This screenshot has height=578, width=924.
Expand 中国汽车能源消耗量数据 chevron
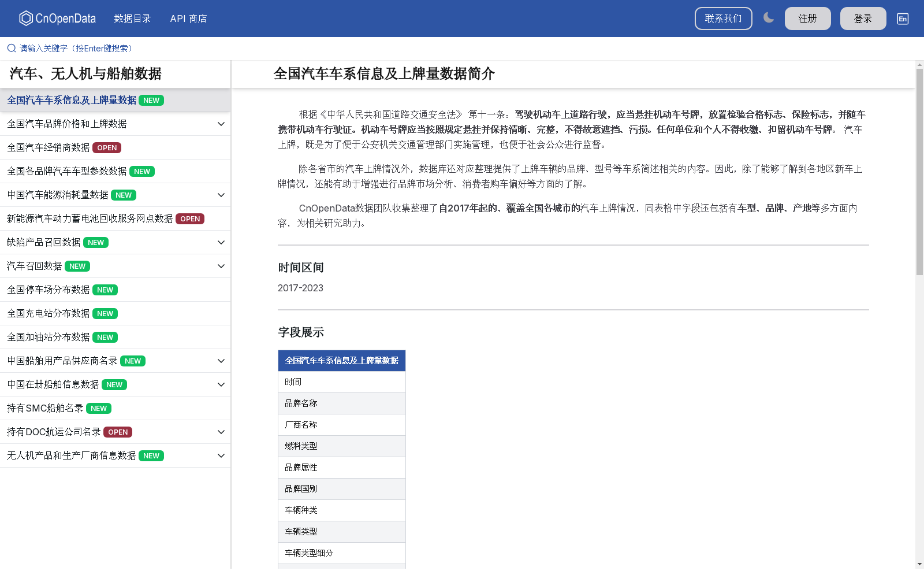tap(221, 195)
